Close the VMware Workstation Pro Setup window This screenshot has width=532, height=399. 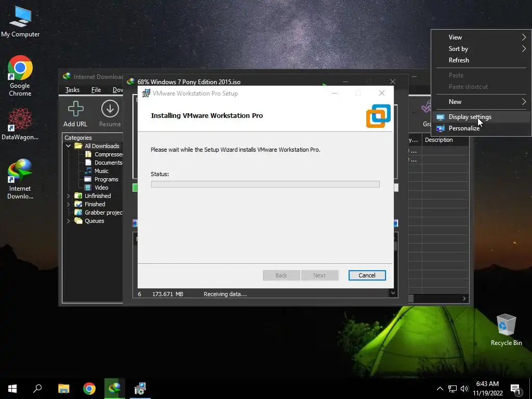382,93
